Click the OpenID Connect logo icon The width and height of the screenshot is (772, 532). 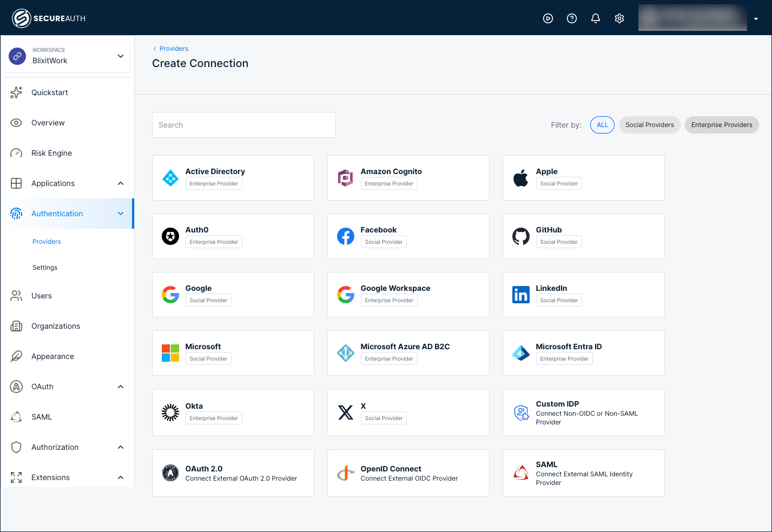pyautogui.click(x=346, y=473)
